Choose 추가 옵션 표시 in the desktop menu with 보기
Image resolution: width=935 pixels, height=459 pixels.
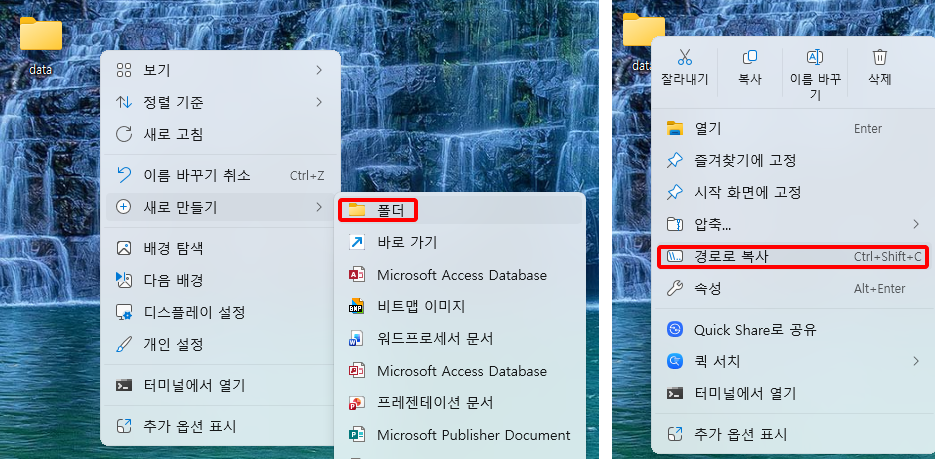221,426
